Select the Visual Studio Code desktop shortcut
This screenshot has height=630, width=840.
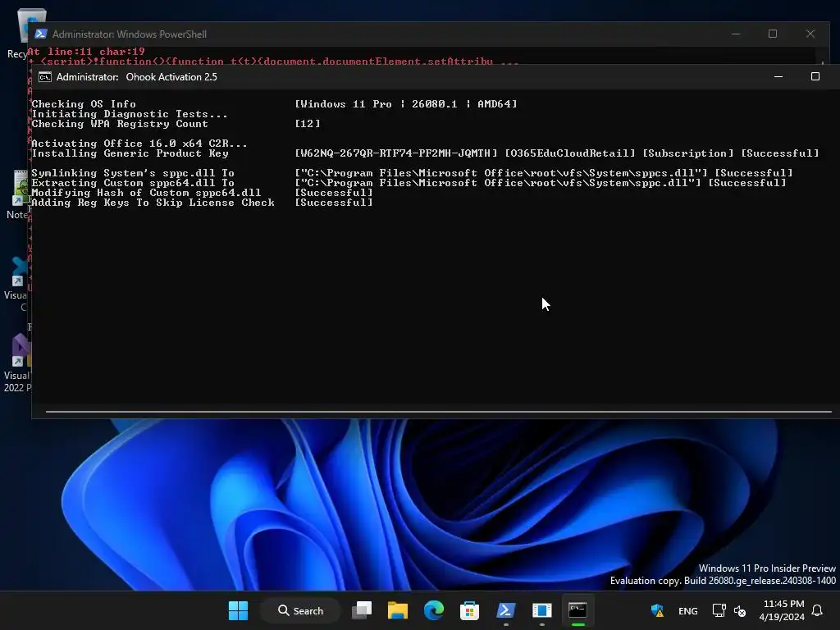point(16,284)
